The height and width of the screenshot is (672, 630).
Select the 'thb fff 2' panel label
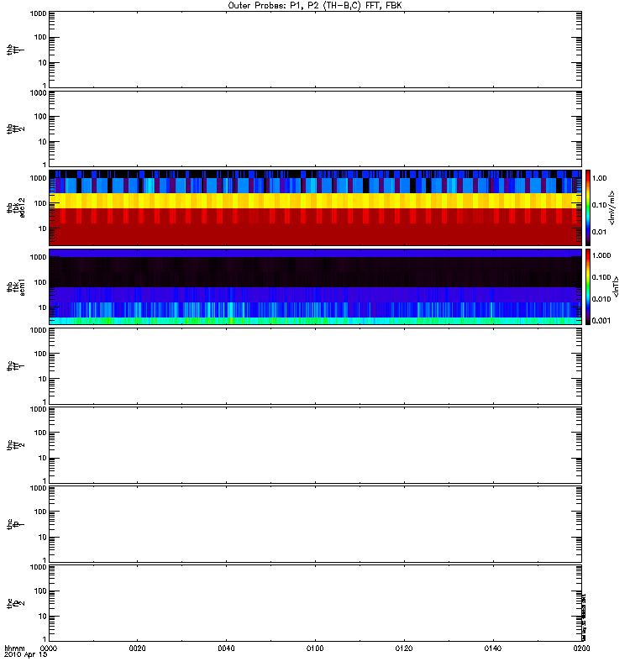[16, 129]
